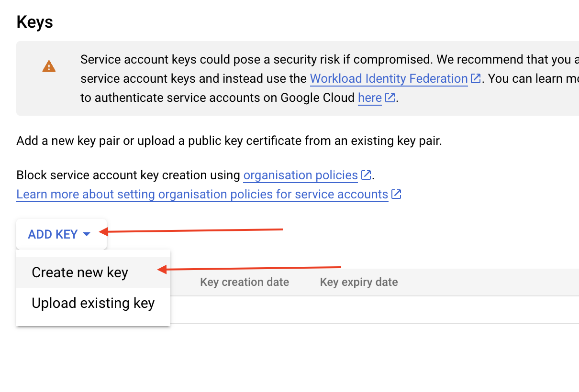Sort by Key creation date column
This screenshot has height=392, width=579.
[244, 282]
